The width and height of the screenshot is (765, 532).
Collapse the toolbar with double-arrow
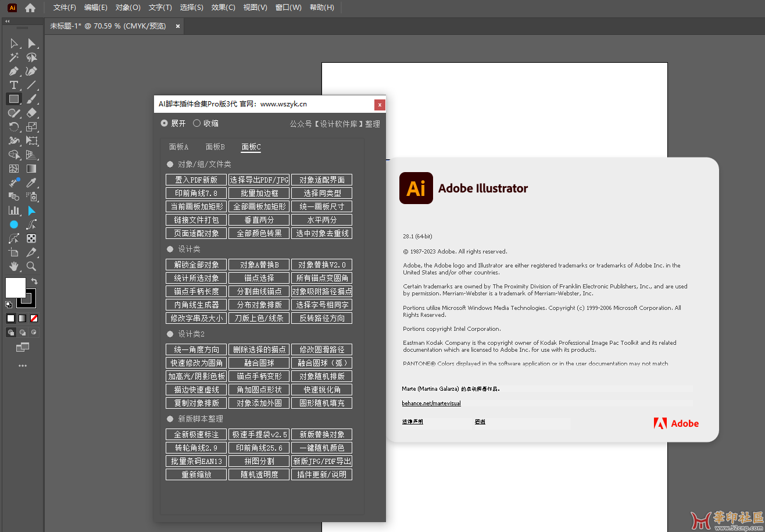coord(7,21)
